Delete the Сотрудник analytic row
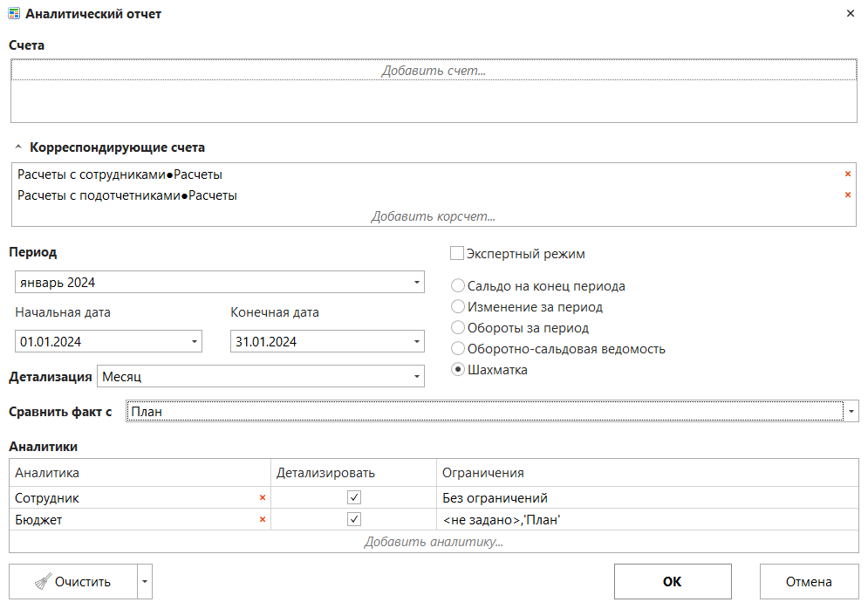 point(262,498)
